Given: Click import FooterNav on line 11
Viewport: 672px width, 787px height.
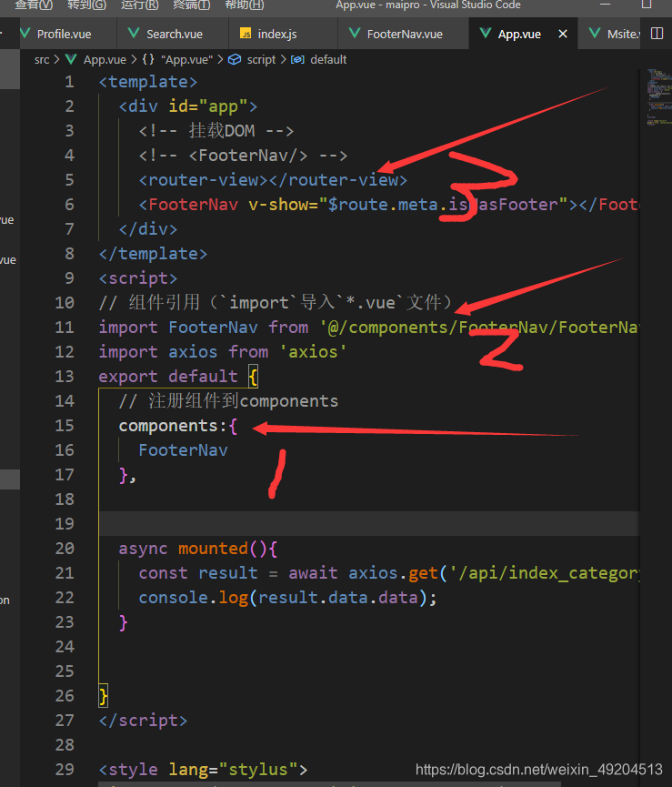Looking at the screenshot, I should pyautogui.click(x=178, y=328).
